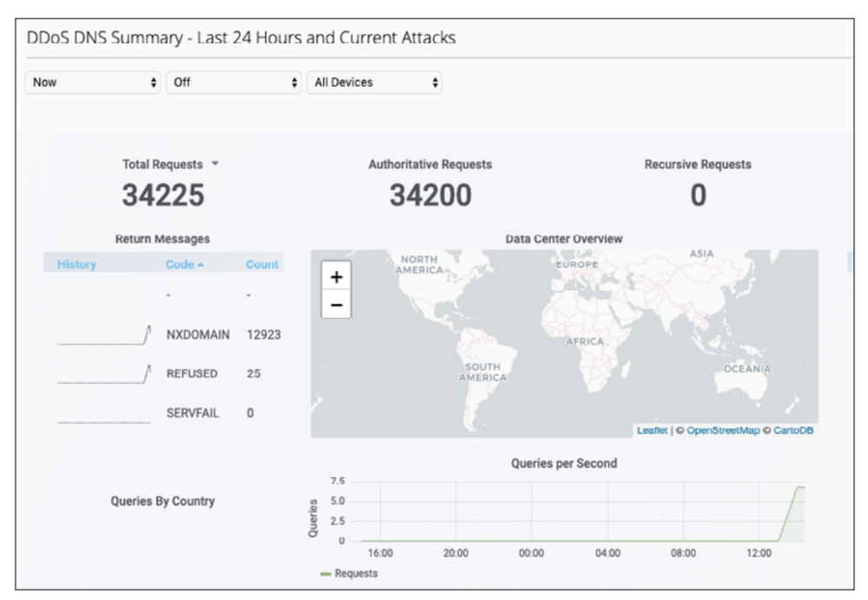The height and width of the screenshot is (600, 868).
Task: Switch to the History column view
Action: coord(77,265)
